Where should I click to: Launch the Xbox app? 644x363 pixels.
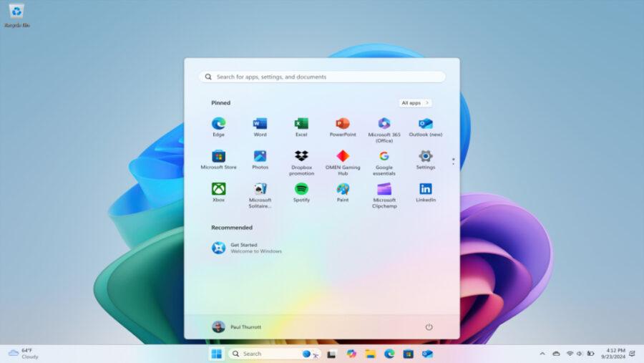(x=218, y=193)
